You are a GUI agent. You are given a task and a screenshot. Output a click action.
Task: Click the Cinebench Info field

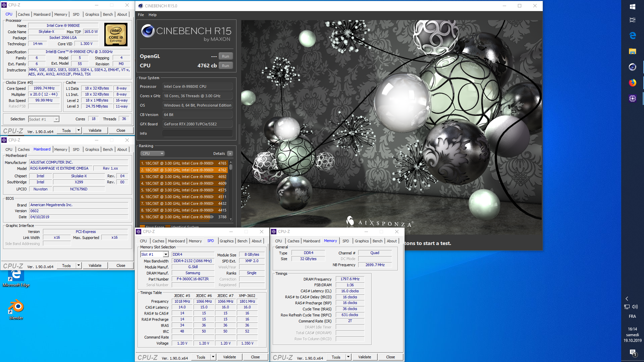[198, 133]
